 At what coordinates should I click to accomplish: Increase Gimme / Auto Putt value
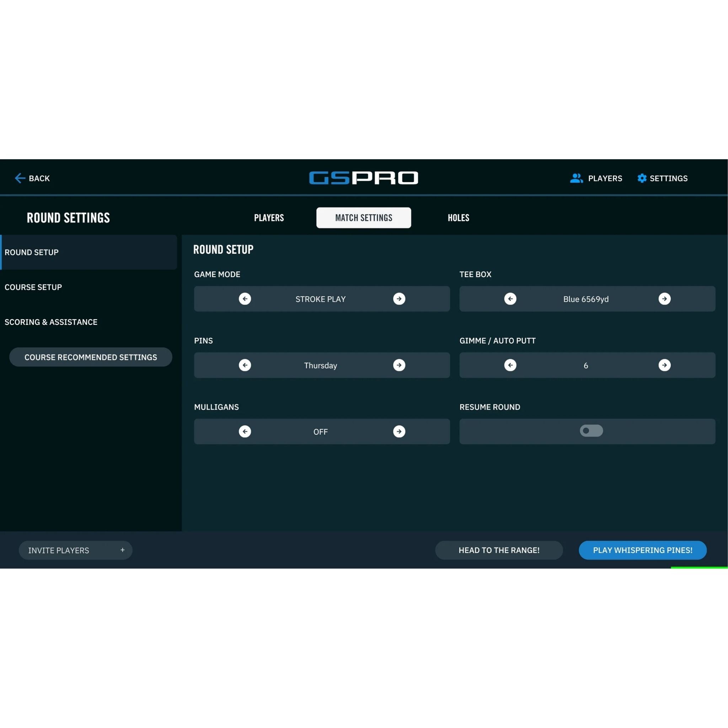point(664,365)
